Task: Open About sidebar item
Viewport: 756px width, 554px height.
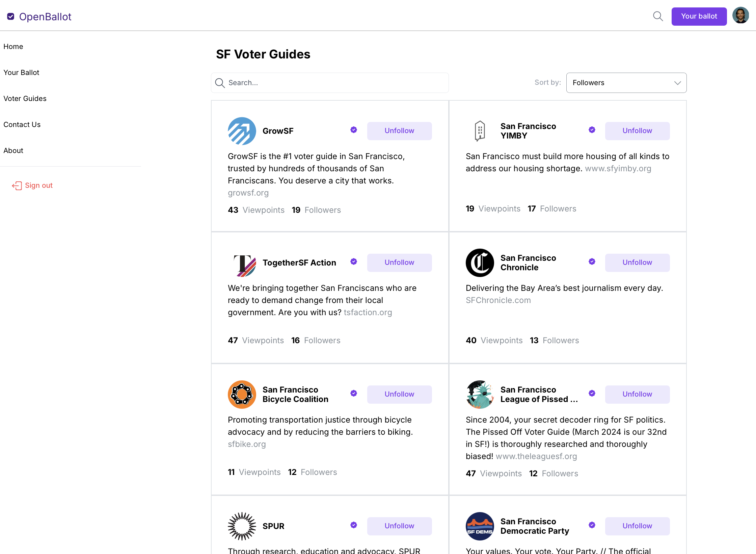Action: coord(13,151)
